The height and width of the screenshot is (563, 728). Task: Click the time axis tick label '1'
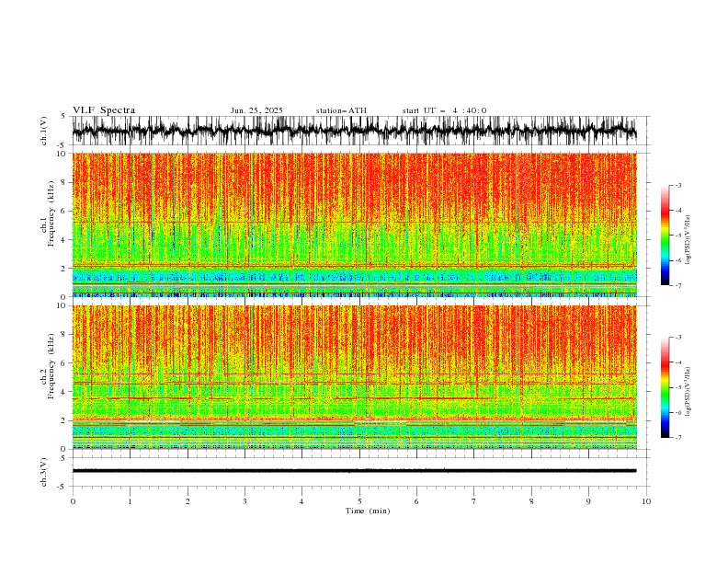pos(130,501)
